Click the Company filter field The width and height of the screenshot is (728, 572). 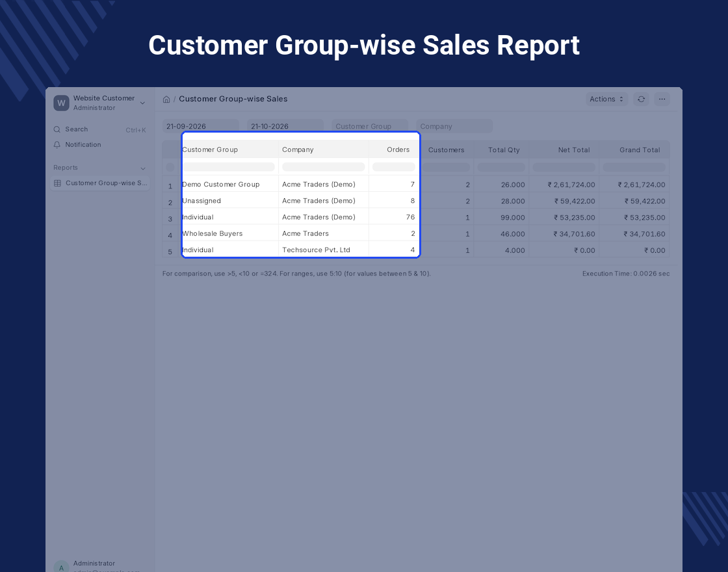[x=454, y=126]
